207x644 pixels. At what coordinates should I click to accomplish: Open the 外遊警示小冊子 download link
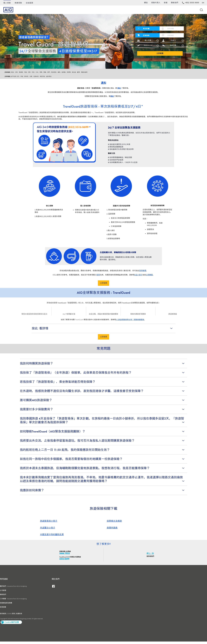(x=47, y=528)
